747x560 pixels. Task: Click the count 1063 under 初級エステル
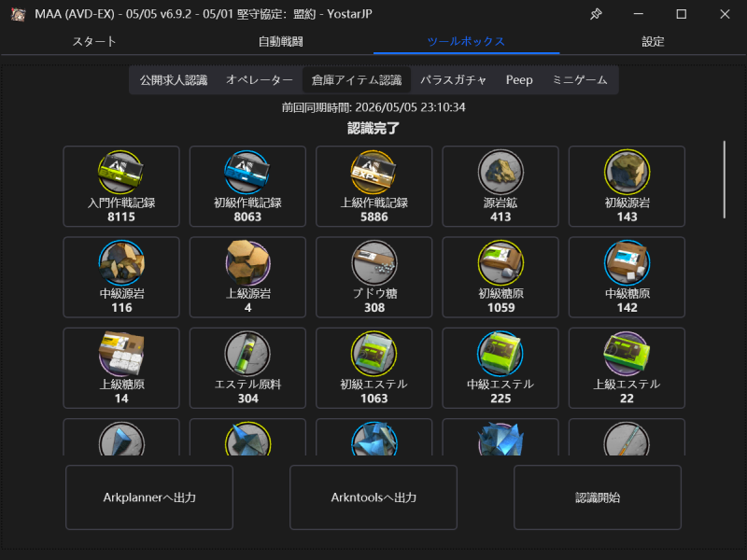(374, 399)
